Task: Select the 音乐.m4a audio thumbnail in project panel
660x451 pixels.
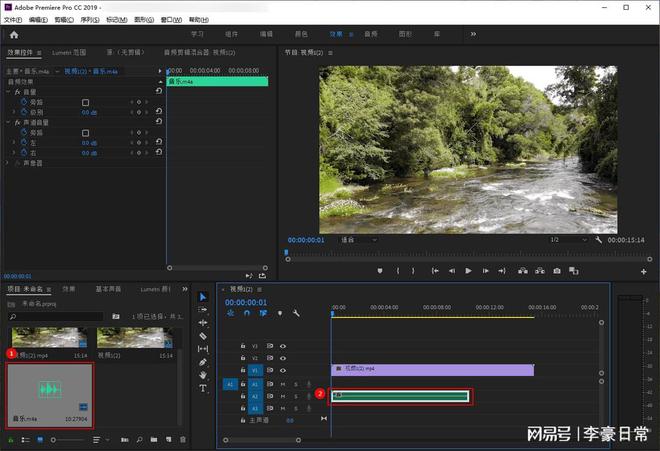Action: [49, 395]
